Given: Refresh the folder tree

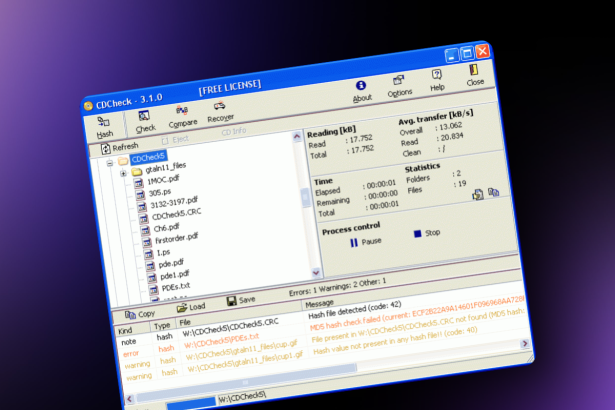Looking at the screenshot, I should click(x=120, y=148).
